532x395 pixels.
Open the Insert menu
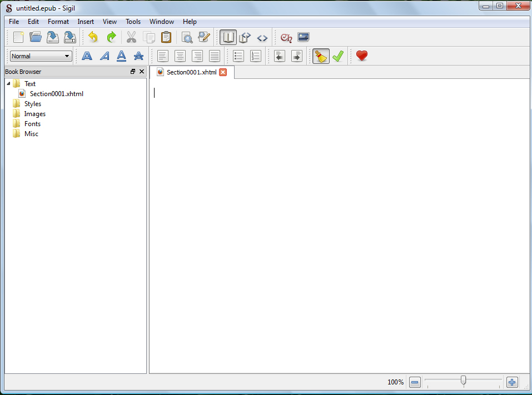pyautogui.click(x=86, y=21)
